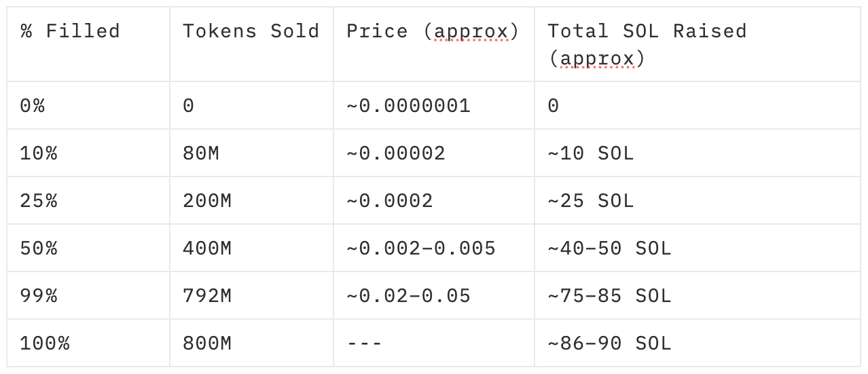This screenshot has height=374, width=868.
Task: Select the ~0.002–0.005 price cell
Action: [x=421, y=248]
